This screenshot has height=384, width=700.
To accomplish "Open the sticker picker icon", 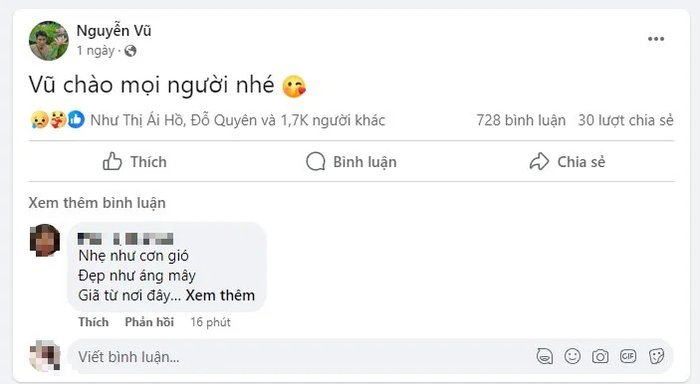I will (656, 356).
